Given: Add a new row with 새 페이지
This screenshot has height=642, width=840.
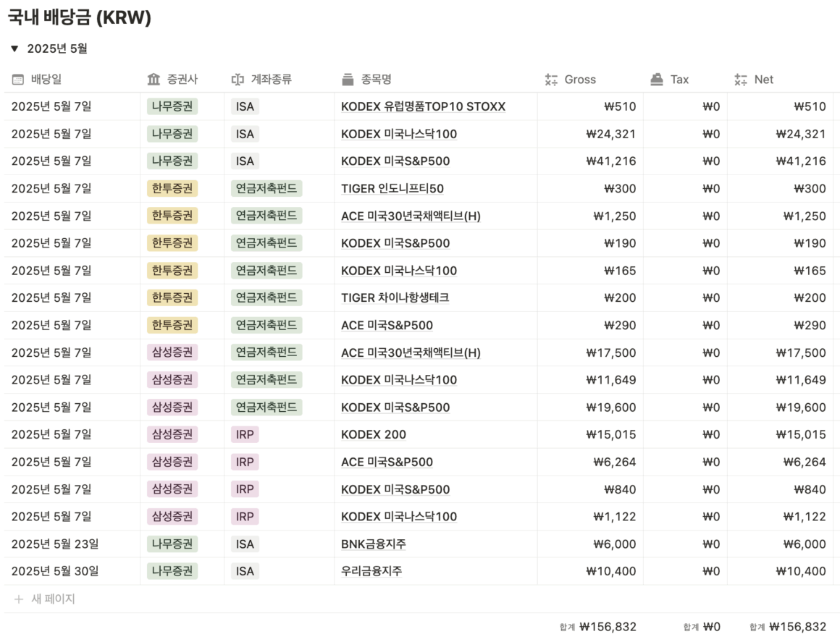Looking at the screenshot, I should [x=44, y=599].
